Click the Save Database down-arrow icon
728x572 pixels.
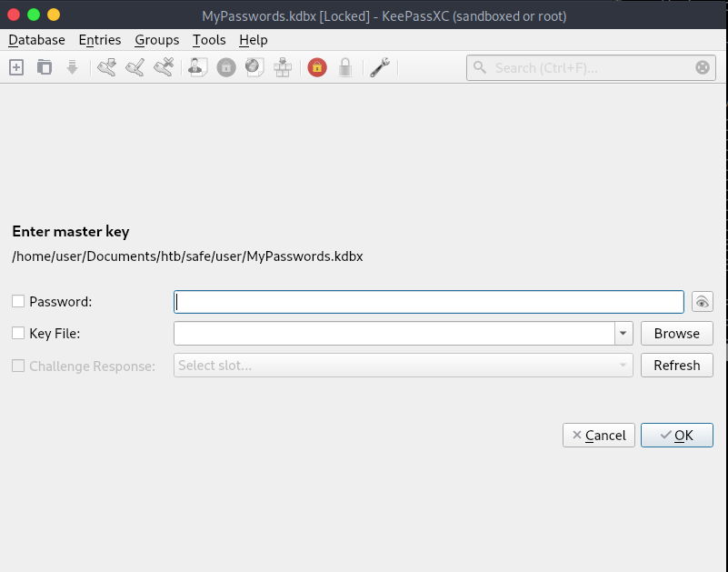point(72,67)
